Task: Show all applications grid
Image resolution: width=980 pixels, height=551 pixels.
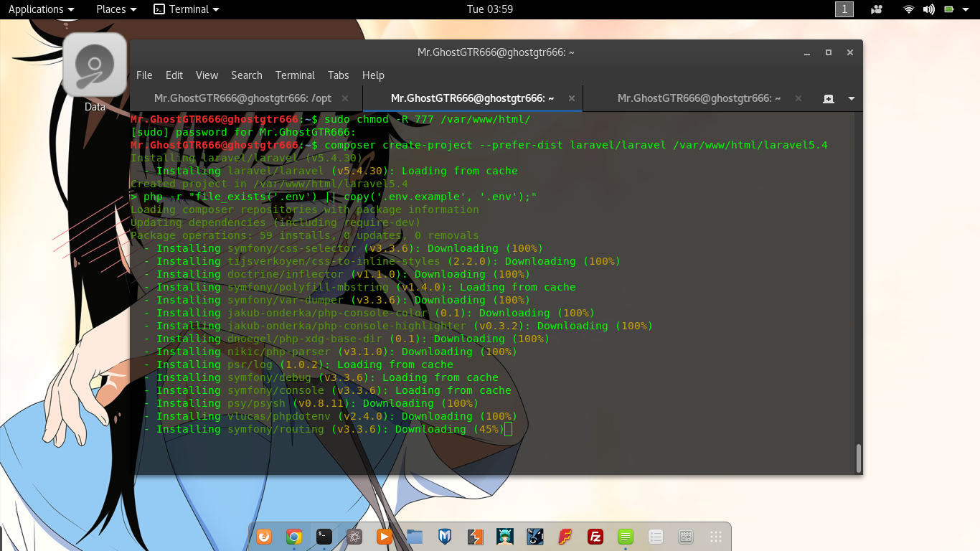Action: click(x=715, y=536)
